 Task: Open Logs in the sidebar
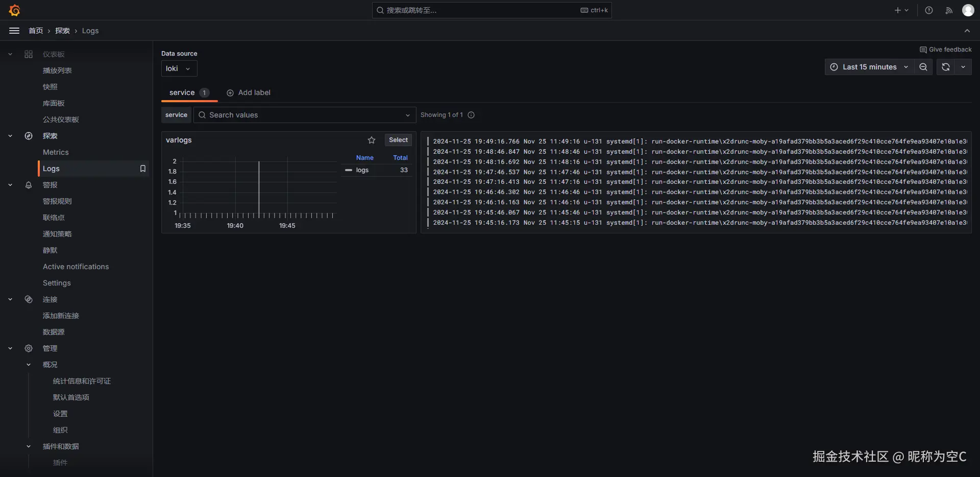point(51,169)
